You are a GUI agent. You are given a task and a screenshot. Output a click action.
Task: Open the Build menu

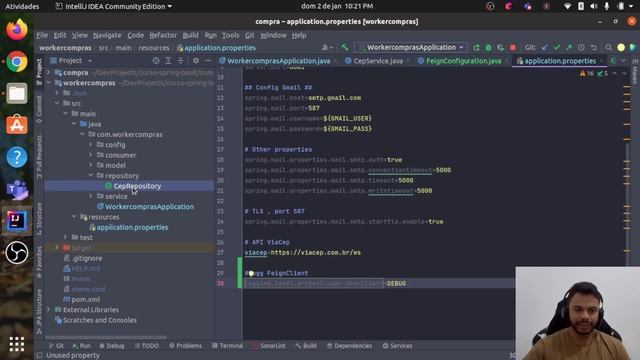tap(190, 35)
